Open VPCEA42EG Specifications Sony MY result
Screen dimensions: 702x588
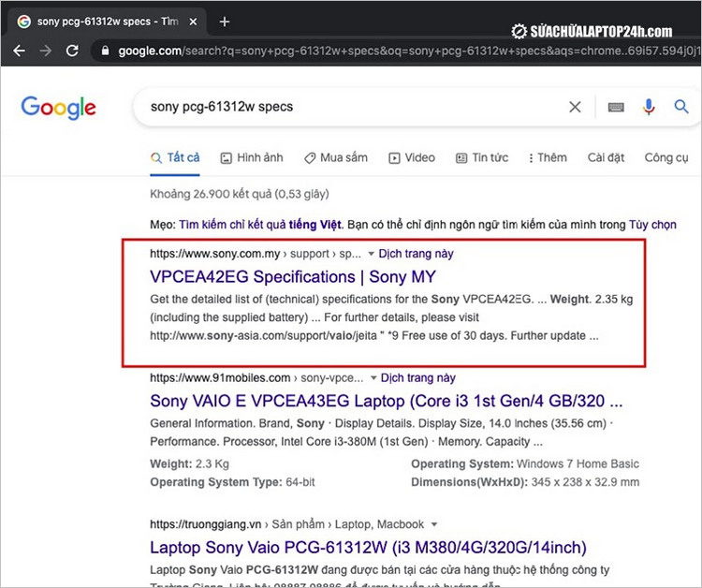click(293, 277)
